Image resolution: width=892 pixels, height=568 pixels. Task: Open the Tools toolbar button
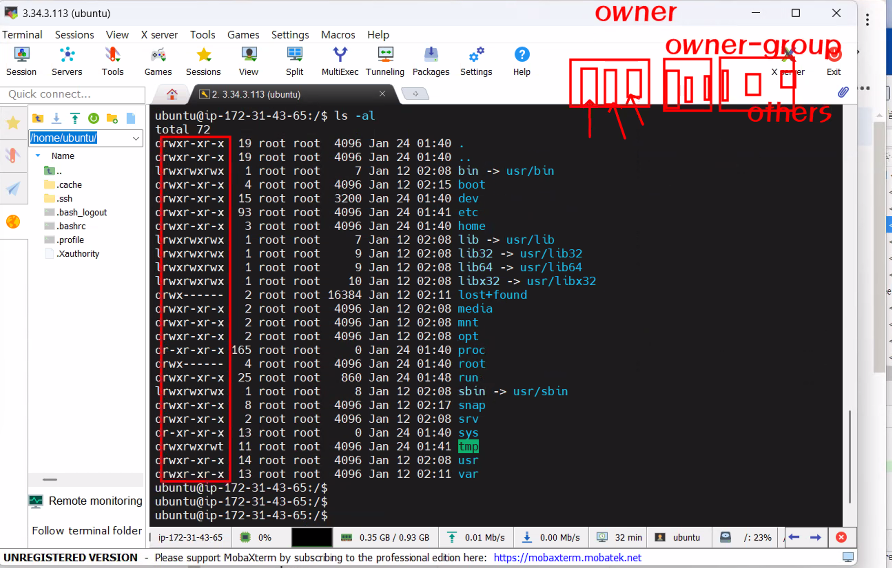pyautogui.click(x=113, y=61)
